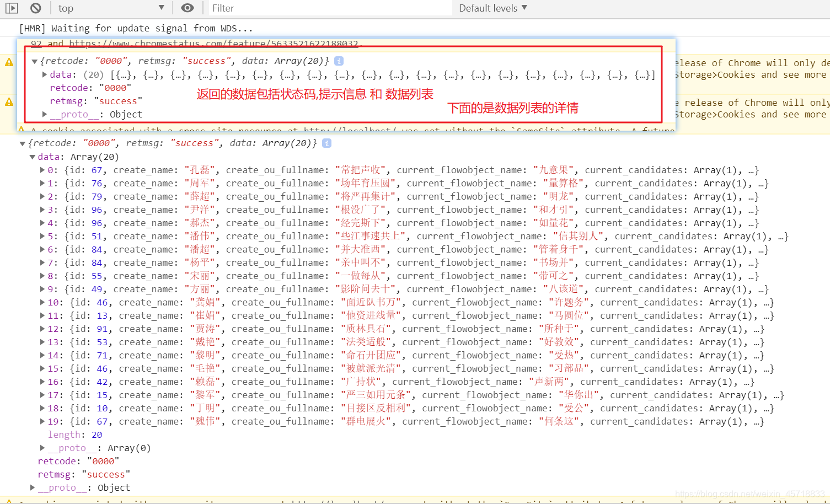Select the 'length: 20' property line
The width and height of the screenshot is (830, 504).
75,435
